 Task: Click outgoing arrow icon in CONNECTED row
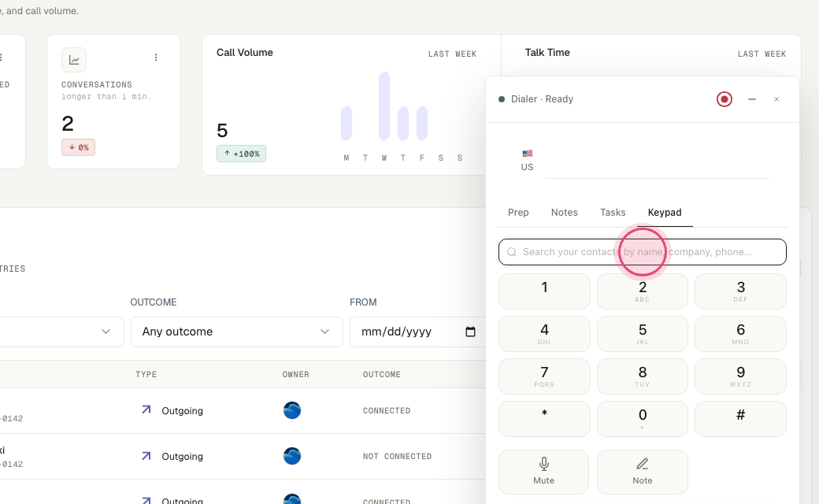coord(146,410)
